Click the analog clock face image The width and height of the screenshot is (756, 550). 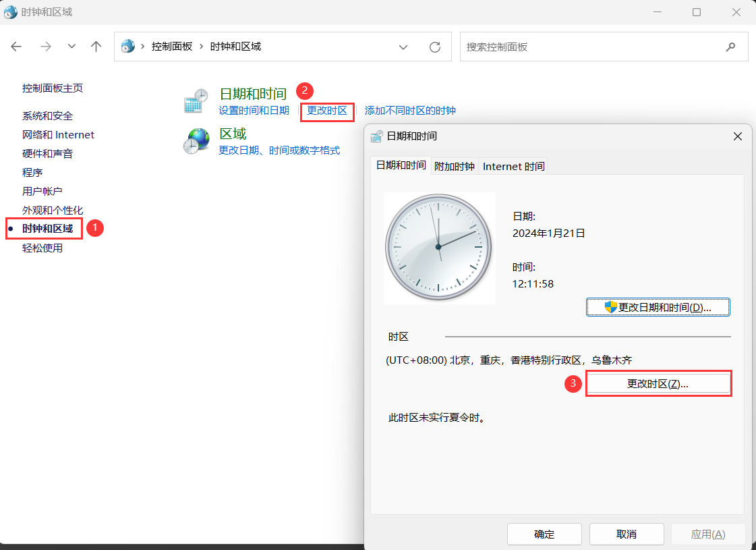[x=439, y=248]
